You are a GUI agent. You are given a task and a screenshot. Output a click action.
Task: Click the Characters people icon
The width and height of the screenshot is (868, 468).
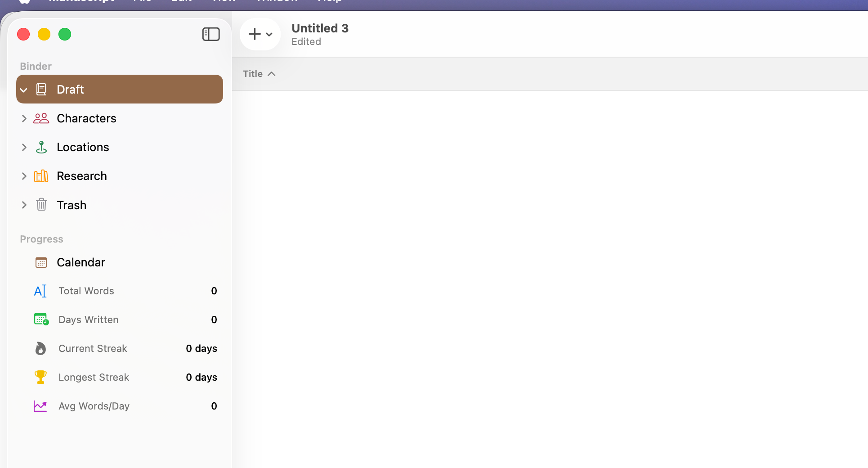pos(41,118)
